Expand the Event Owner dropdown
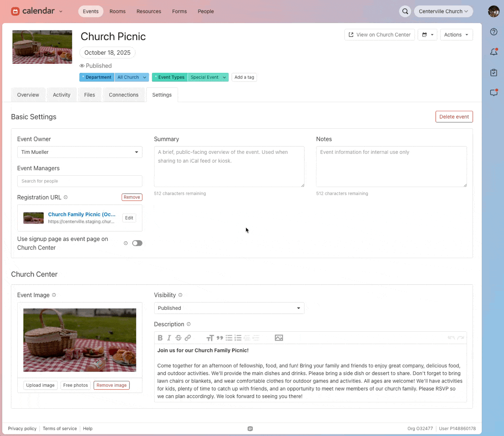504x436 pixels. point(79,152)
